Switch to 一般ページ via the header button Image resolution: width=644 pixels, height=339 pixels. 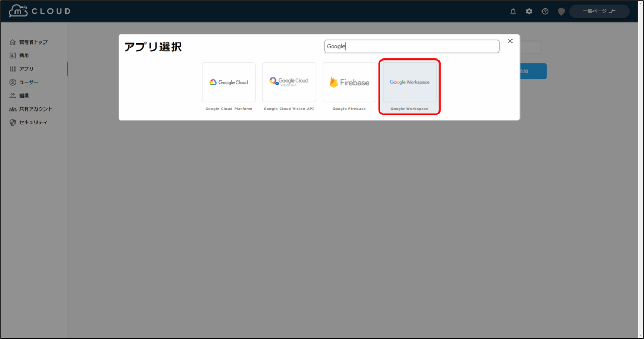[x=599, y=11]
